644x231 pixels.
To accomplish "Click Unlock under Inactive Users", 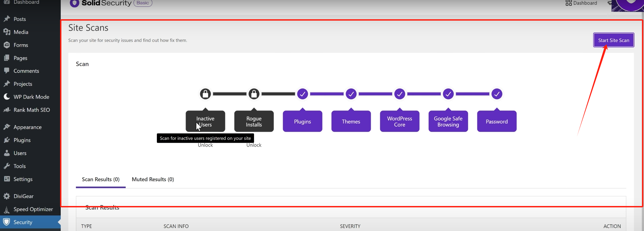I will pyautogui.click(x=205, y=145).
